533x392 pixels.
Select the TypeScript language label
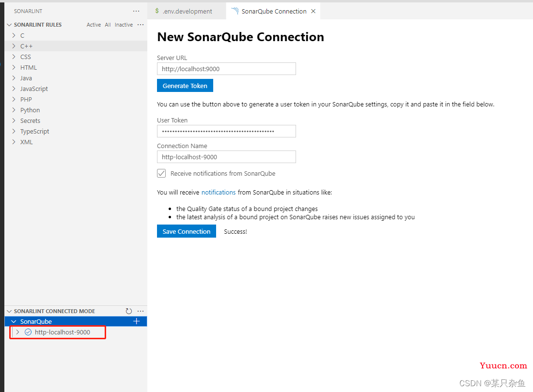pos(35,131)
